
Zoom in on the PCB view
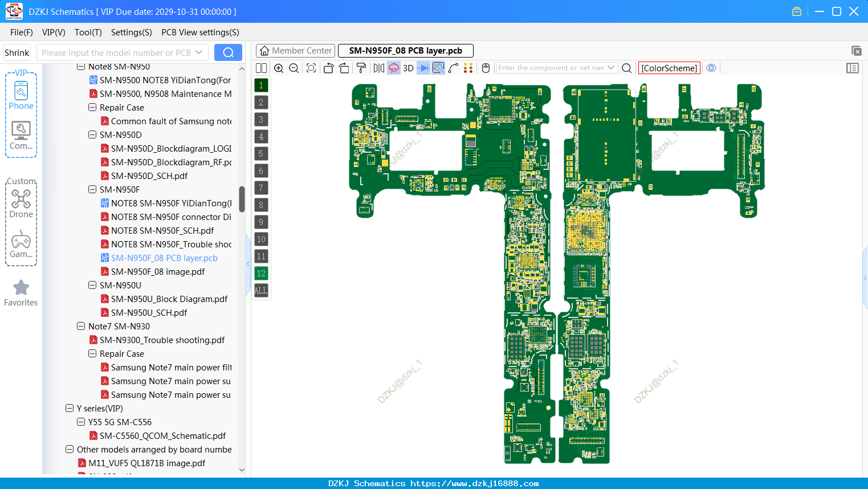click(x=279, y=68)
